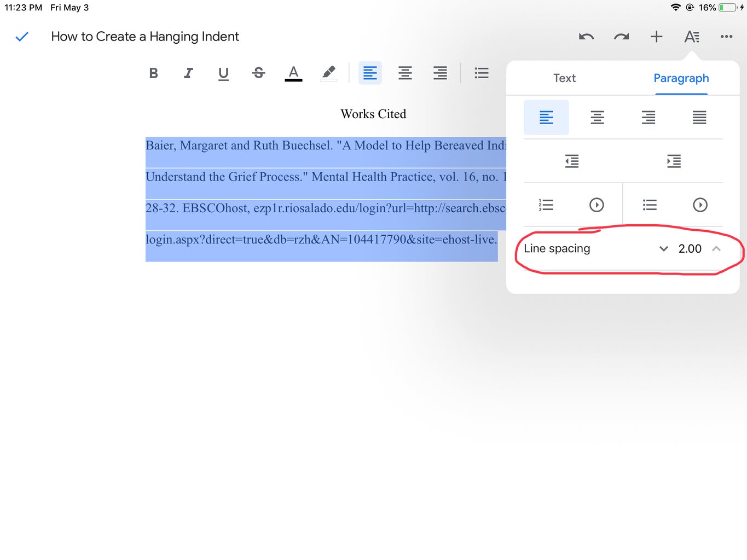Redo the last change
The image size is (747, 560).
point(621,37)
